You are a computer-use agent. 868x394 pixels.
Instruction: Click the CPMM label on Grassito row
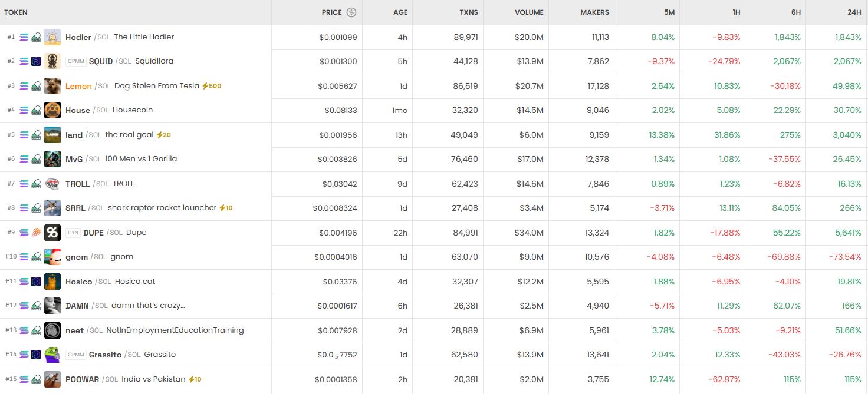76,355
